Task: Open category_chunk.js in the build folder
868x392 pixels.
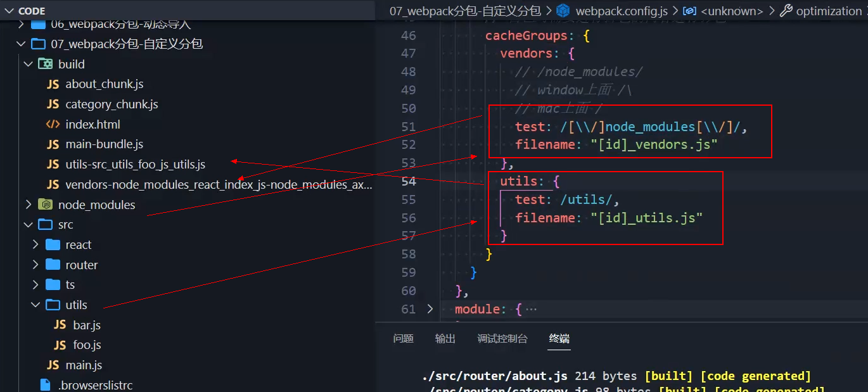Action: point(112,104)
